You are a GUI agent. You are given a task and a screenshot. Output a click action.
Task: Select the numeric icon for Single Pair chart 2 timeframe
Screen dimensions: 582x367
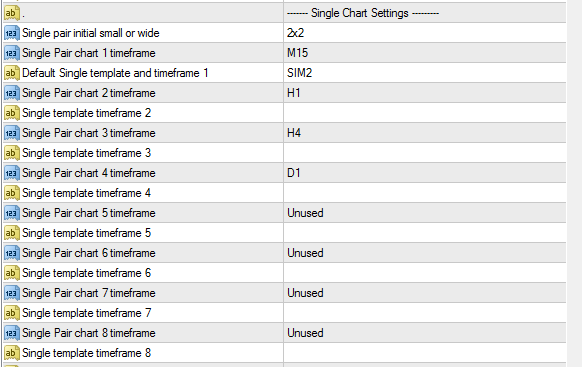click(11, 93)
